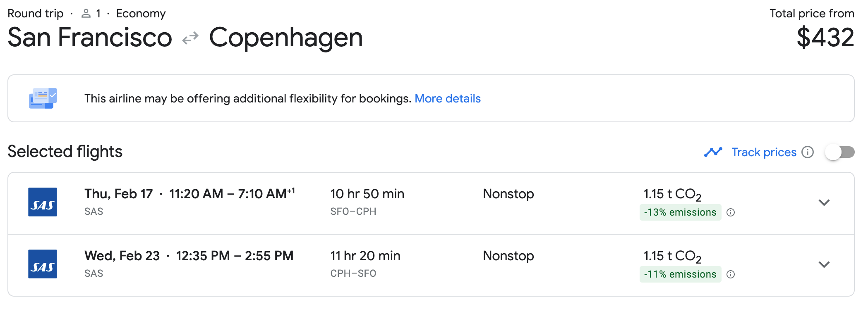Click the passenger count person icon

pyautogui.click(x=86, y=14)
